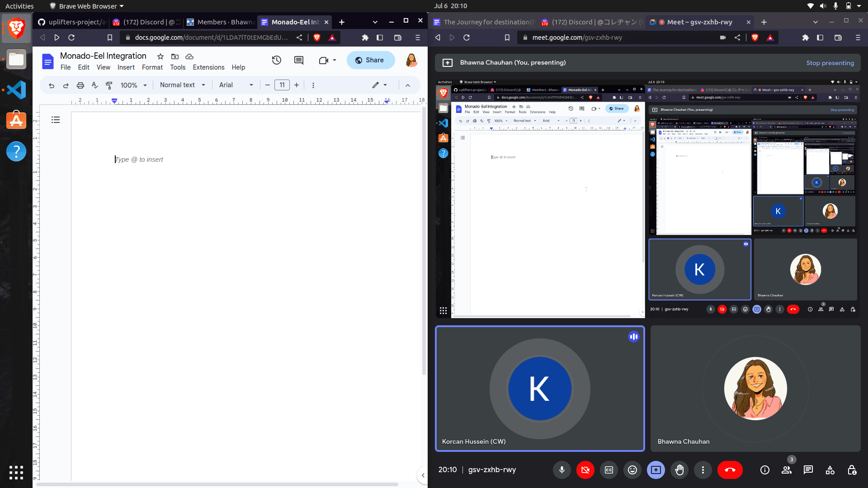Open tab search chevron in Docs browser window
Image resolution: width=868 pixels, height=488 pixels.
coord(375,22)
